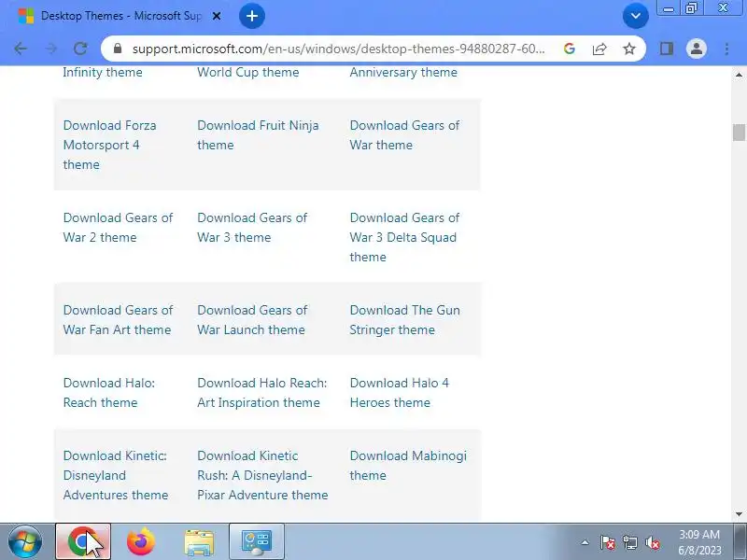This screenshot has width=747, height=560.
Task: Click the Infinity theme link
Action: click(103, 73)
